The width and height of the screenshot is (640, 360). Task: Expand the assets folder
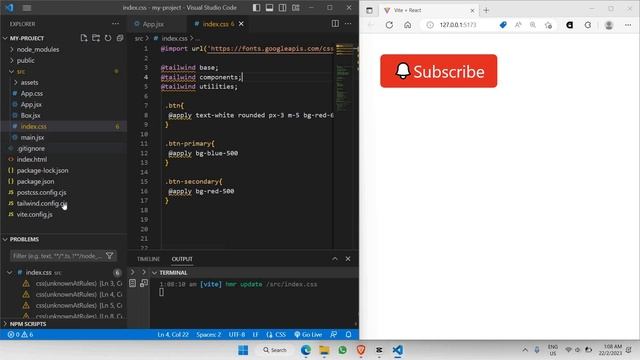tap(29, 82)
